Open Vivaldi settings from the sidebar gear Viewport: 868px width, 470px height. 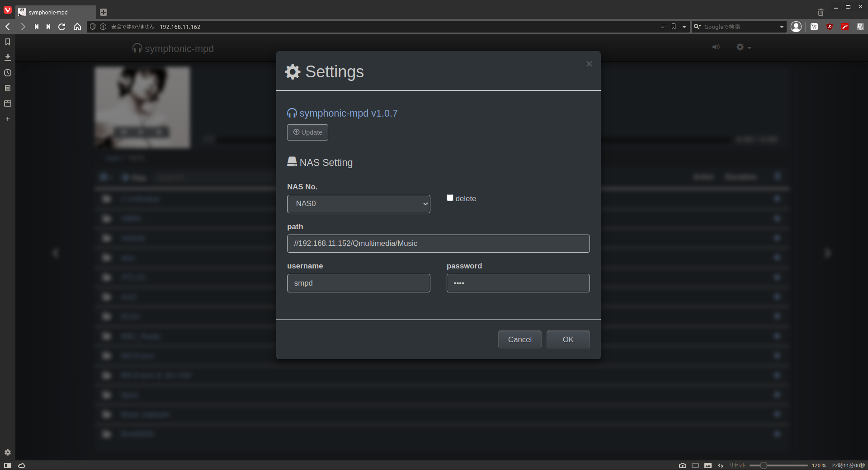(8, 452)
